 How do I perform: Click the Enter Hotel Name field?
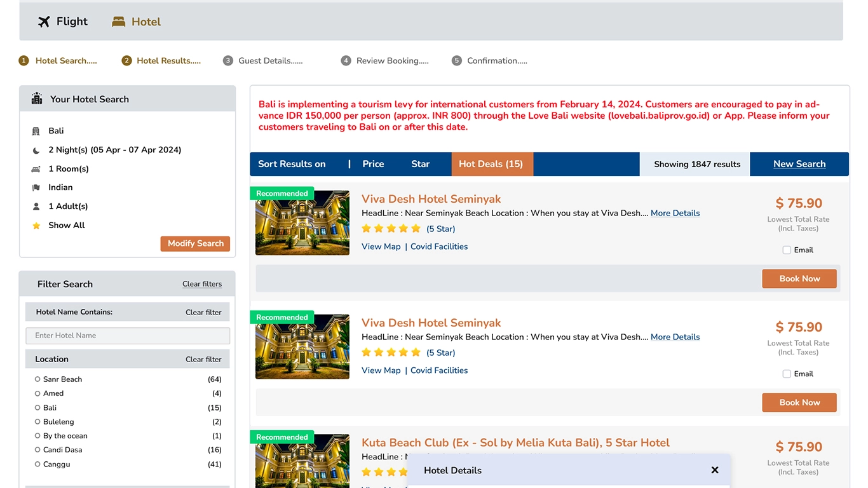coord(128,335)
